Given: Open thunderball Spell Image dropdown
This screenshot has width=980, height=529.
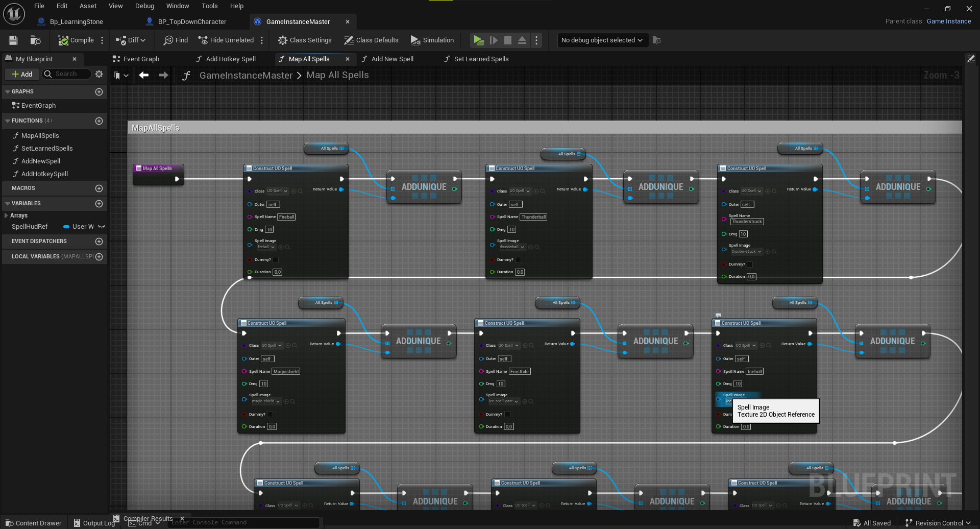Looking at the screenshot, I should tap(512, 247).
